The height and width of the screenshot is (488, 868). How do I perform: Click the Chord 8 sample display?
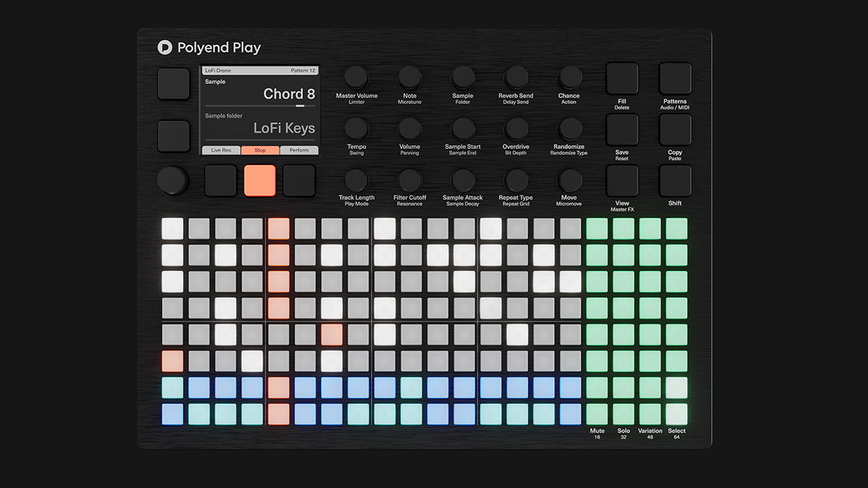coord(289,94)
